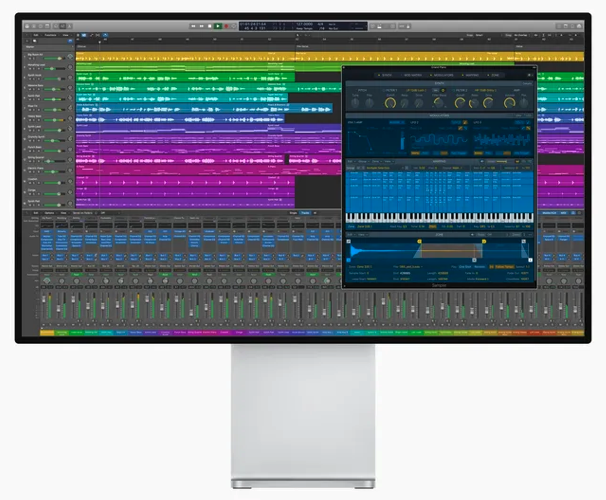Viewport: 606px width, 500px height.
Task: Open List Editors at far right of control bar
Action: (x=559, y=26)
